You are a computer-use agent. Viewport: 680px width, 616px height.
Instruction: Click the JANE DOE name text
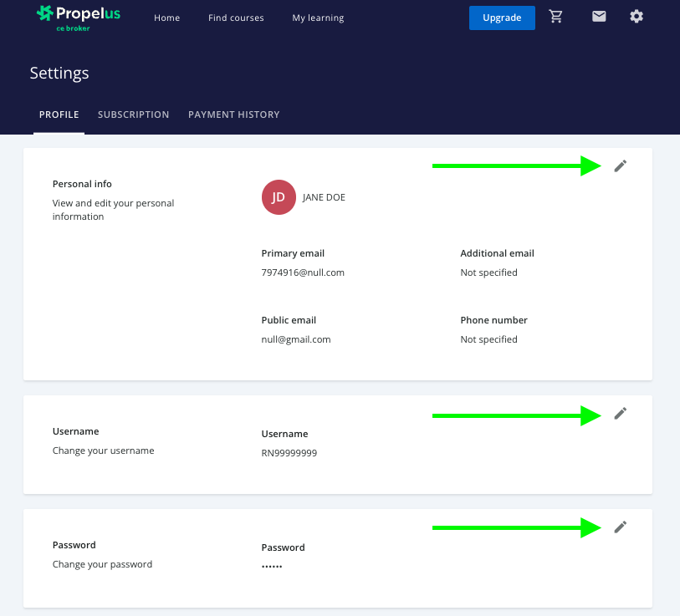click(324, 197)
